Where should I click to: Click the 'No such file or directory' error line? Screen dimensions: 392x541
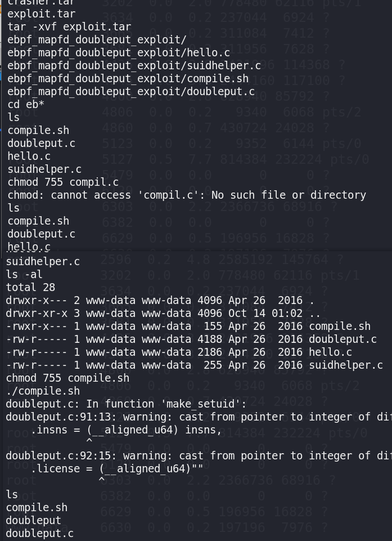(186, 195)
